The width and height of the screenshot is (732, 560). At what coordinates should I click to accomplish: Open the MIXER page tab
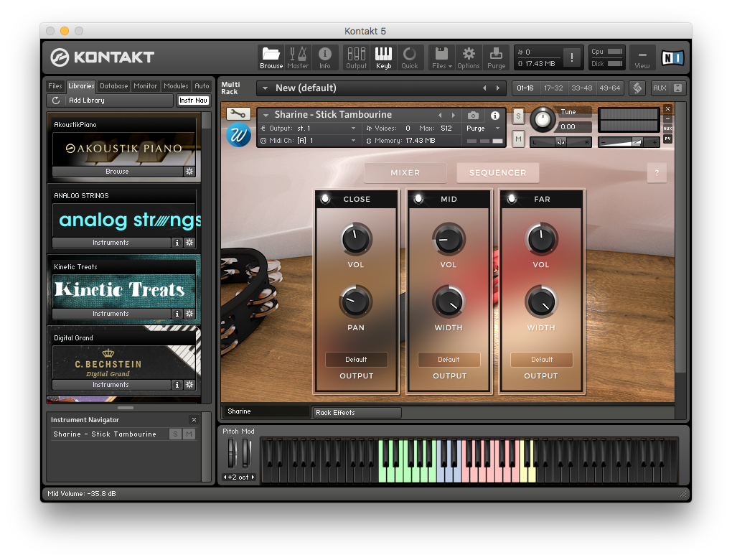pos(405,173)
